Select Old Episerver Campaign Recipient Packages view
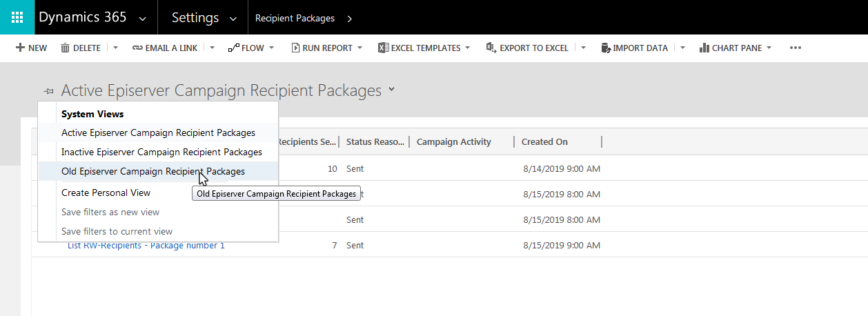The width and height of the screenshot is (868, 316). [x=152, y=171]
